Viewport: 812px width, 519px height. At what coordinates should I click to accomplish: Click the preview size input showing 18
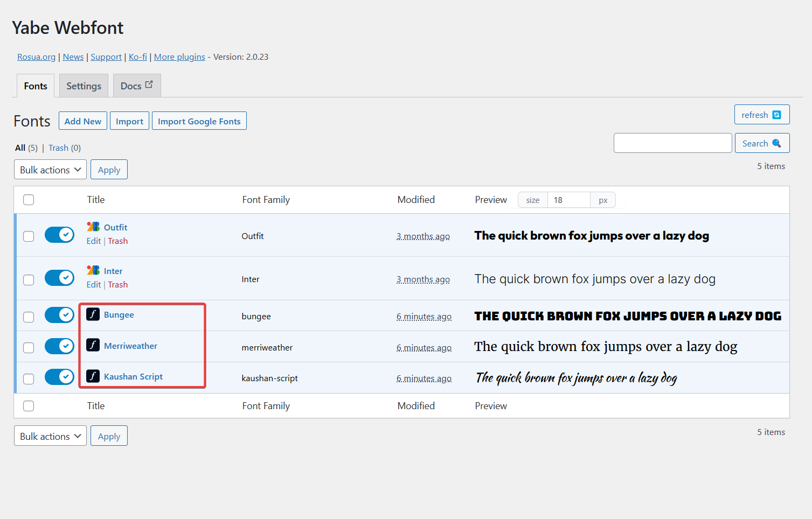tap(569, 200)
